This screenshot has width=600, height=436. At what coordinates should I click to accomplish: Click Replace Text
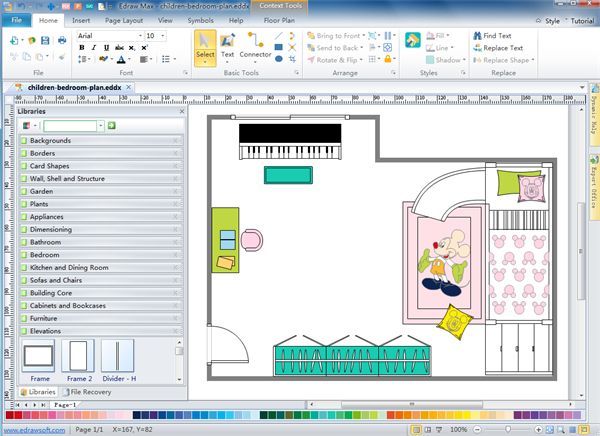click(x=498, y=48)
